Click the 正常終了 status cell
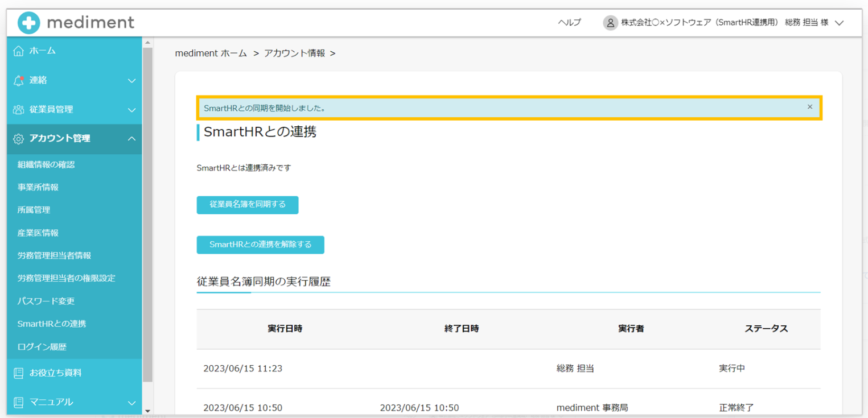The image size is (868, 418). pos(737,408)
